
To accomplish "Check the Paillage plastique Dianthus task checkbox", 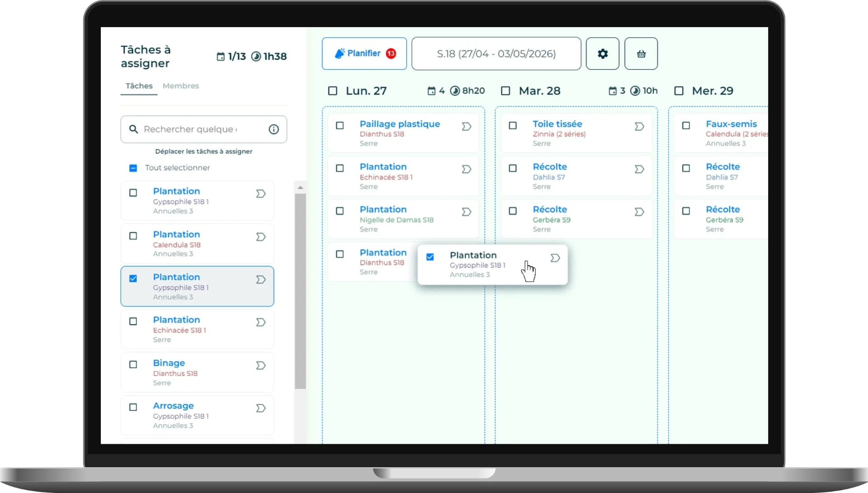I will tap(340, 126).
